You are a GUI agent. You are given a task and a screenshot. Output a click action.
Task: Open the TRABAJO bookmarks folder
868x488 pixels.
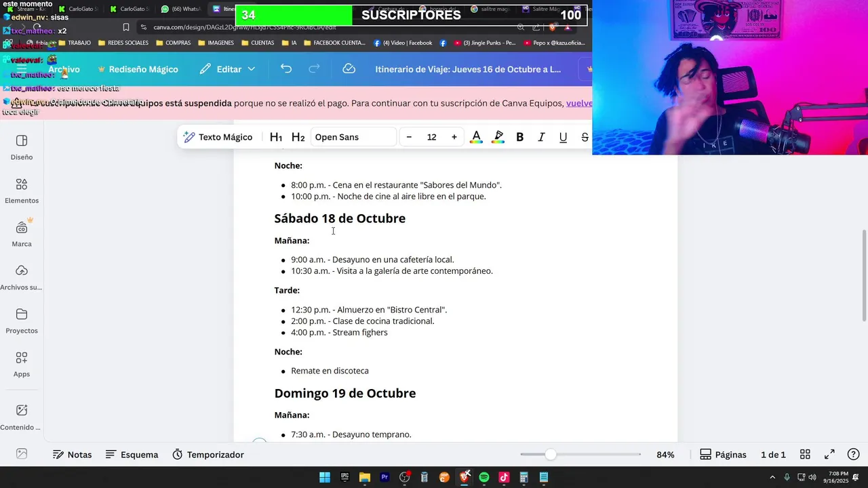[74, 43]
